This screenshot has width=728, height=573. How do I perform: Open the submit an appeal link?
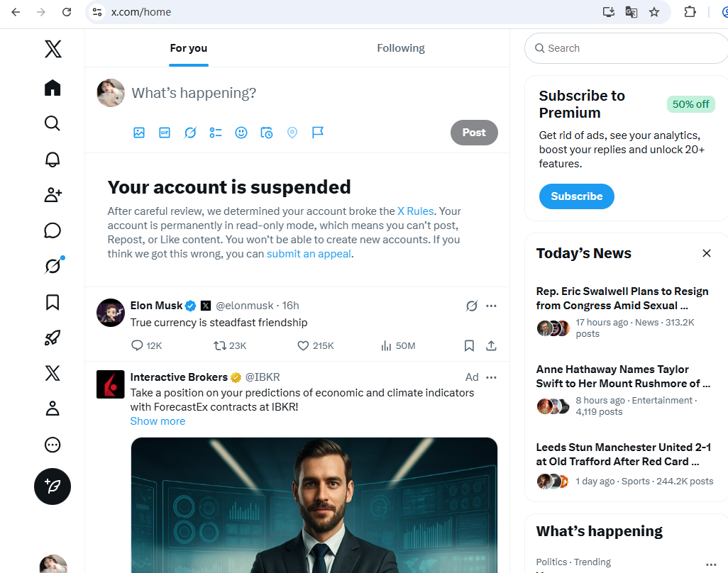[x=309, y=254]
